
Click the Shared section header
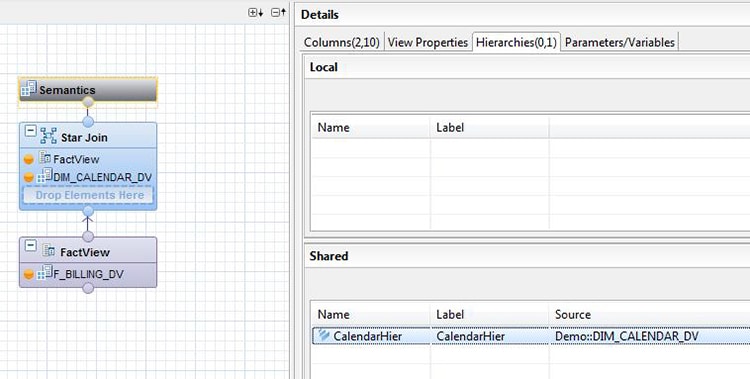[329, 256]
